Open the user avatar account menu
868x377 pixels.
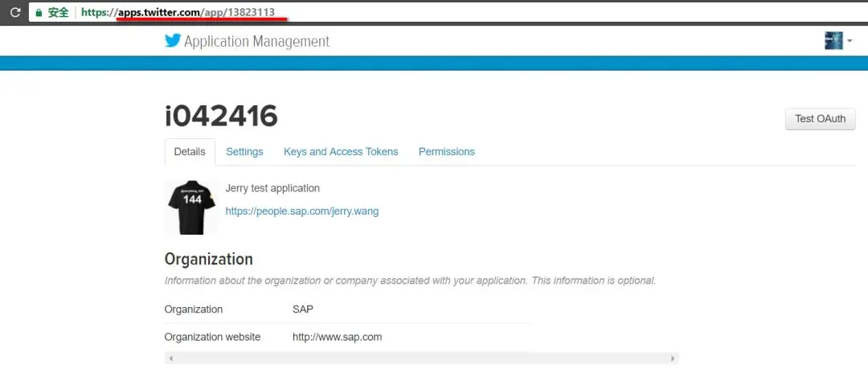837,40
